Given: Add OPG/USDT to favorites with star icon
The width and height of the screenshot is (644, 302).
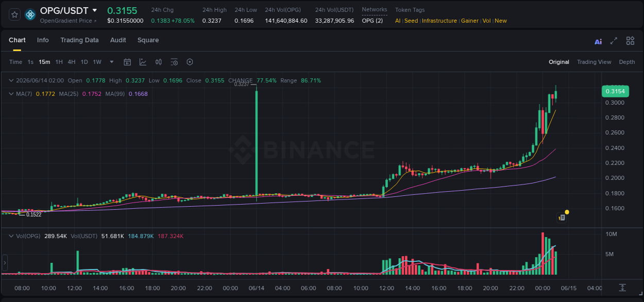Looking at the screenshot, I should [x=15, y=14].
